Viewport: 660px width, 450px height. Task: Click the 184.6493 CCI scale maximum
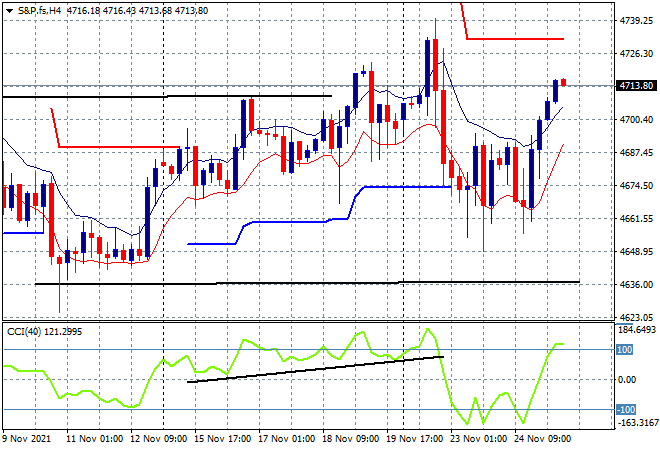[637, 330]
